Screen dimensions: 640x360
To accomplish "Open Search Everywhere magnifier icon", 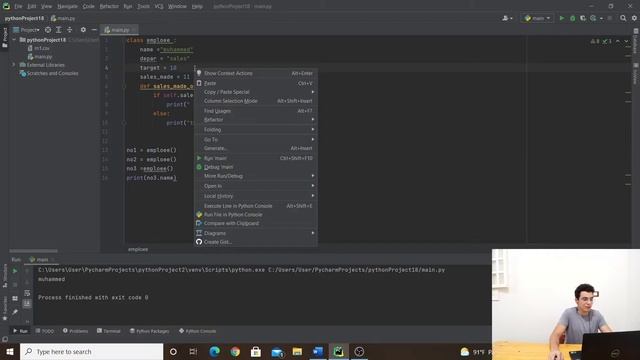I will pyautogui.click(x=623, y=18).
